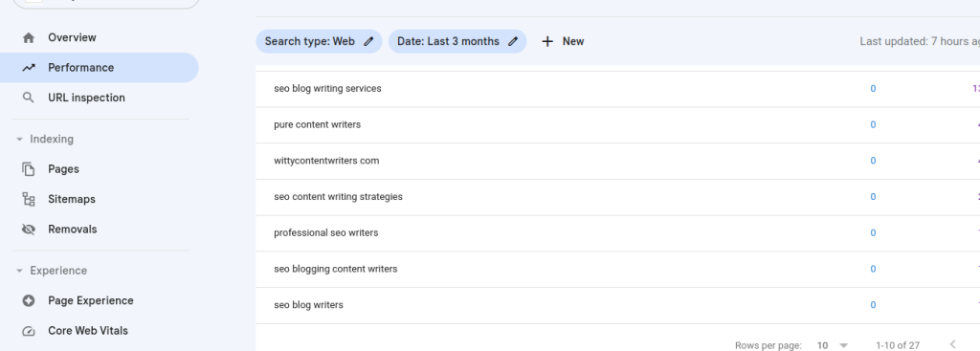
Task: Select query 'professional seo writers'
Action: click(326, 233)
